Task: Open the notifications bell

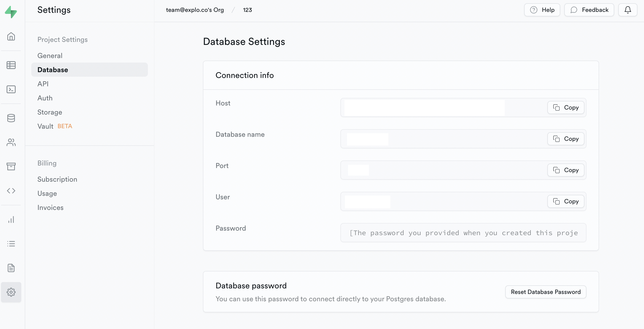Action: (x=628, y=10)
